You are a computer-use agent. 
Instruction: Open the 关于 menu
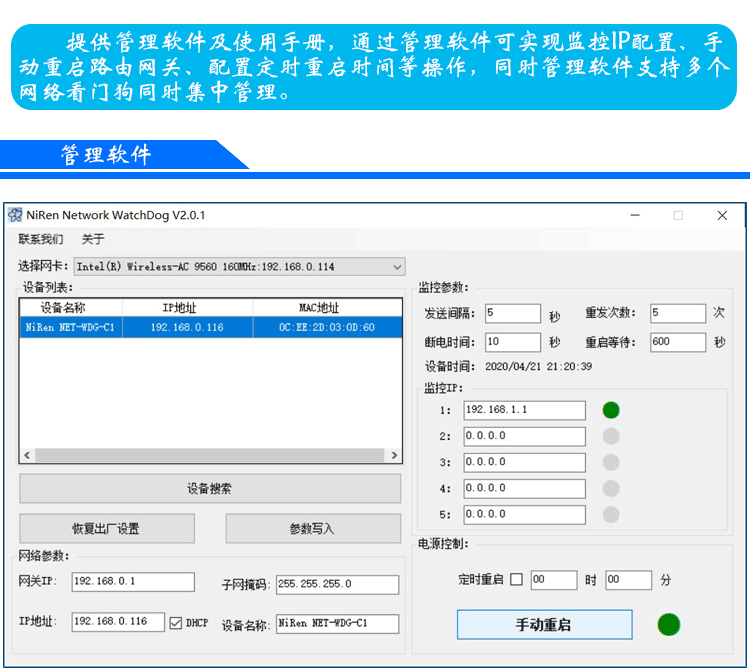(93, 239)
